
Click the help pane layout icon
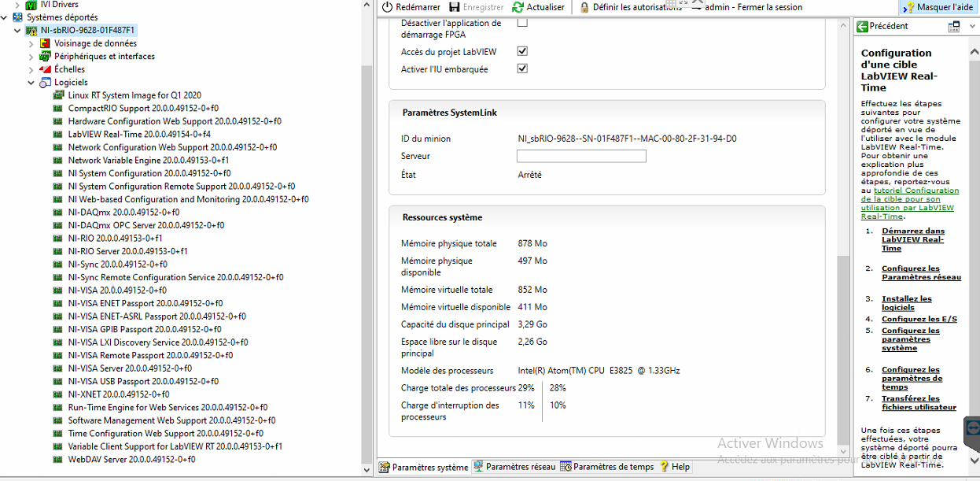coord(953,26)
